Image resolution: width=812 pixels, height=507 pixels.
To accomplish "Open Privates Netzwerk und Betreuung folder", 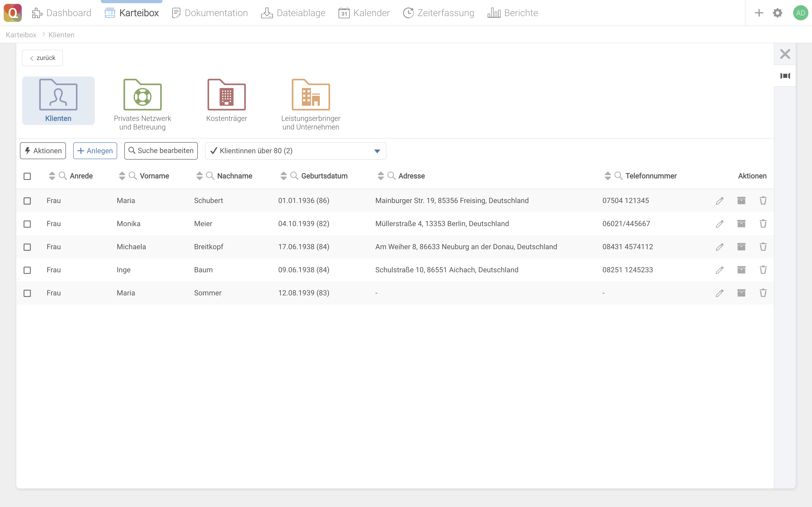I will [x=142, y=104].
